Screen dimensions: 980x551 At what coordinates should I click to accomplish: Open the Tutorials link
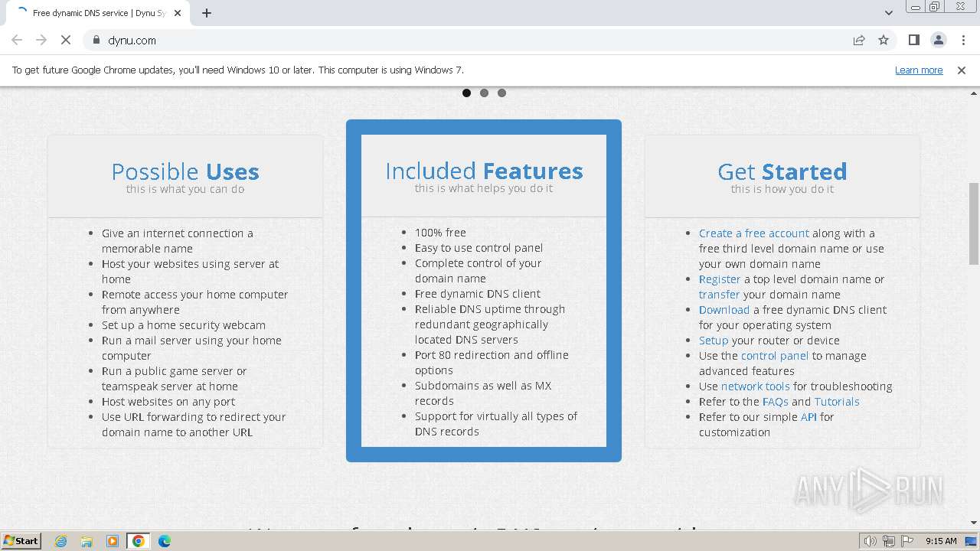pyautogui.click(x=837, y=402)
